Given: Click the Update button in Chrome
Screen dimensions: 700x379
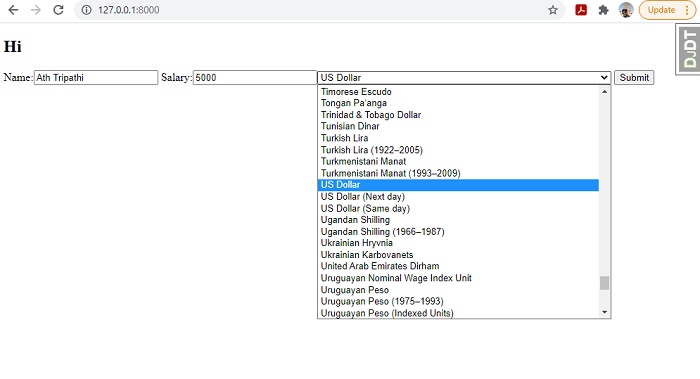Looking at the screenshot, I should click(x=661, y=10).
